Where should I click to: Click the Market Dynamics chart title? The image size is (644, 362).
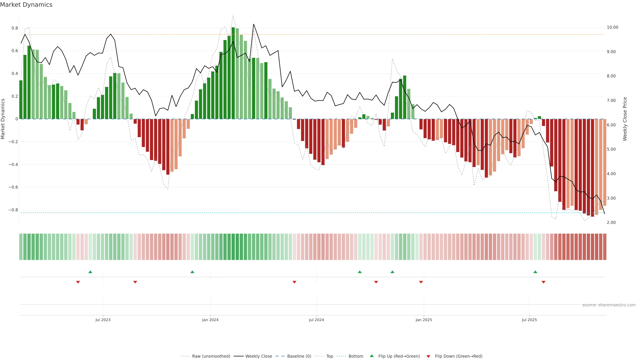(26, 5)
